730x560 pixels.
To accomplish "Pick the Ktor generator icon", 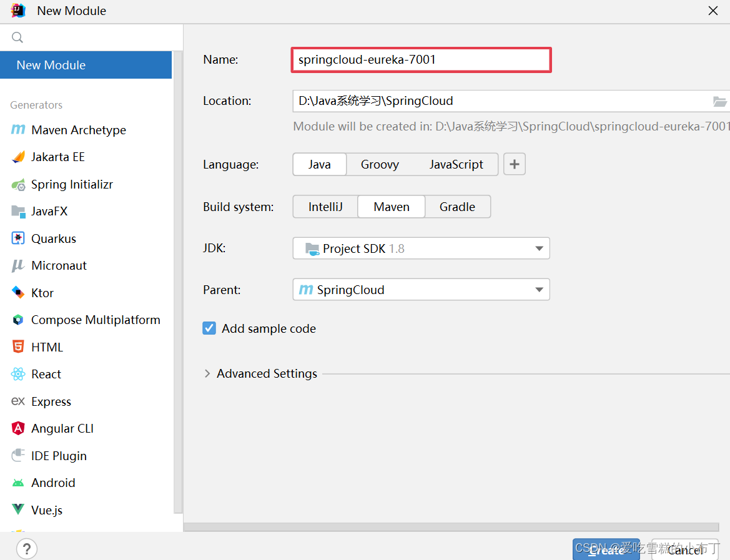I will 18,293.
